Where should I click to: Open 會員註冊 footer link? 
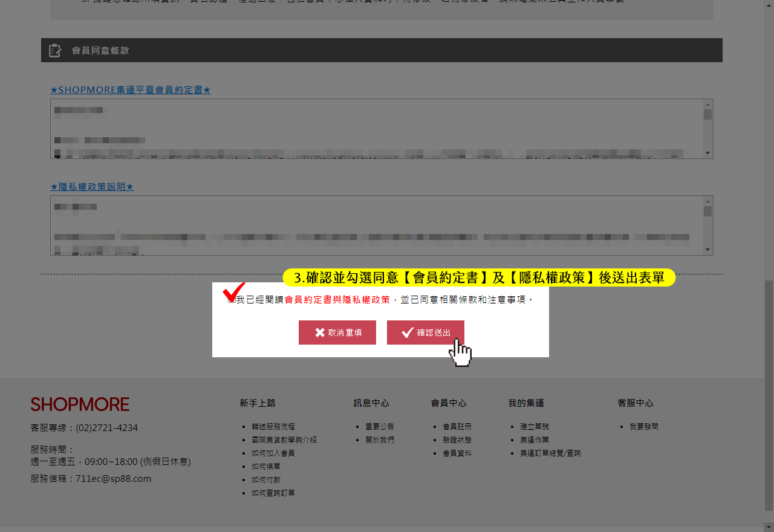point(457,427)
